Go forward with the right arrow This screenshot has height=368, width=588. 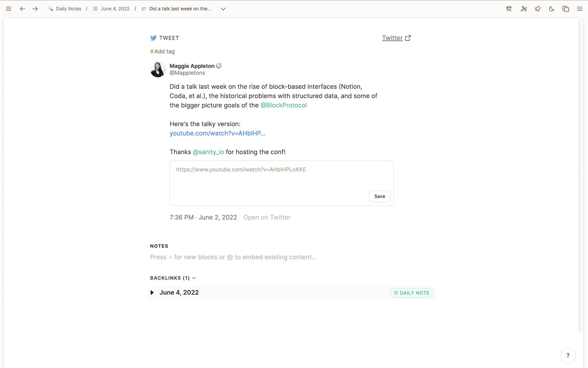point(35,9)
